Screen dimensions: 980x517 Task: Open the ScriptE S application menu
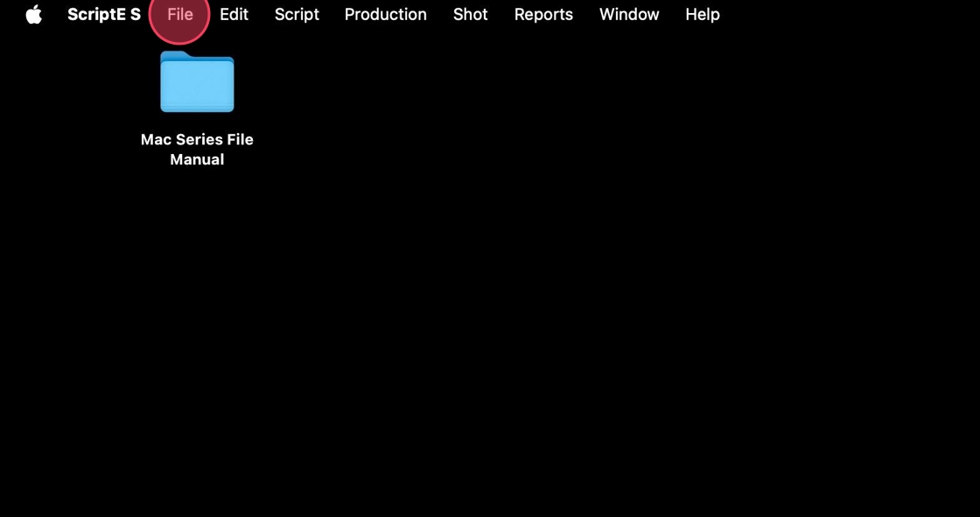tap(104, 14)
